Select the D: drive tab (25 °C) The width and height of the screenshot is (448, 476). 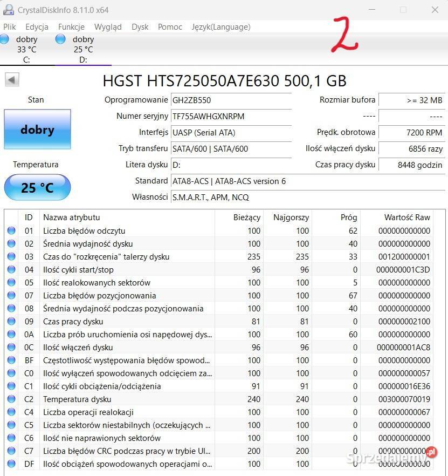84,49
